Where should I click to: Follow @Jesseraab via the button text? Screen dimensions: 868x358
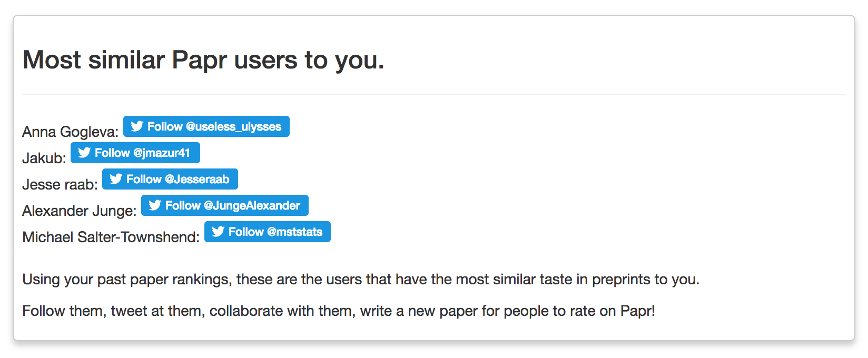pyautogui.click(x=178, y=180)
